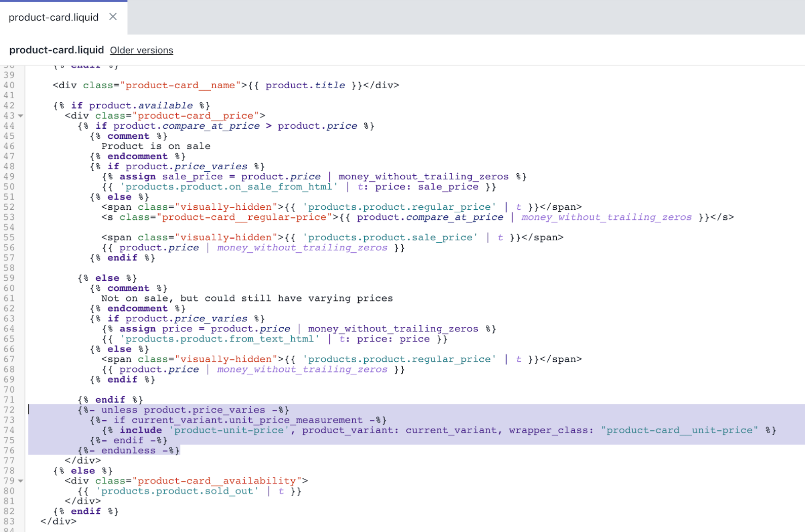
Task: Place cursor in "product-card__availability" class string
Action: pyautogui.click(x=216, y=481)
